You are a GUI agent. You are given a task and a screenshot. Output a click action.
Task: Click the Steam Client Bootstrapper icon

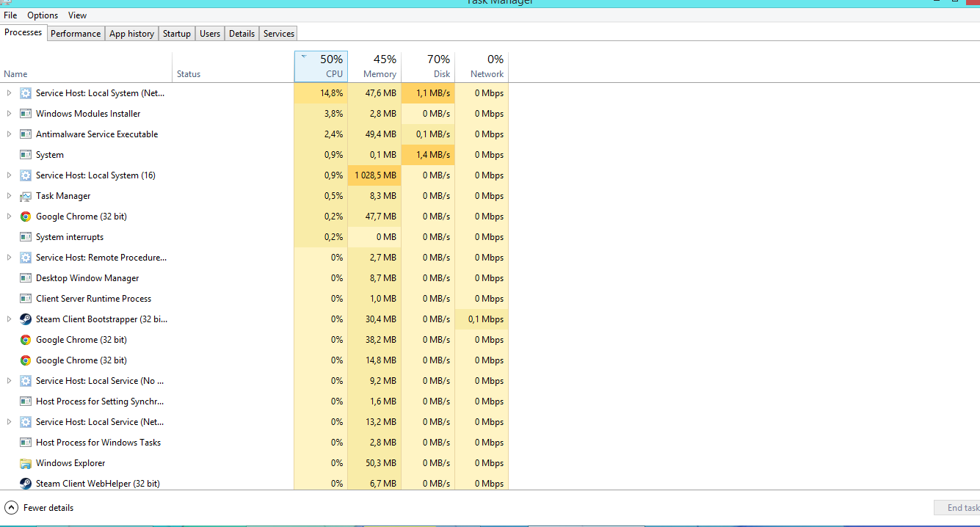[x=26, y=319]
